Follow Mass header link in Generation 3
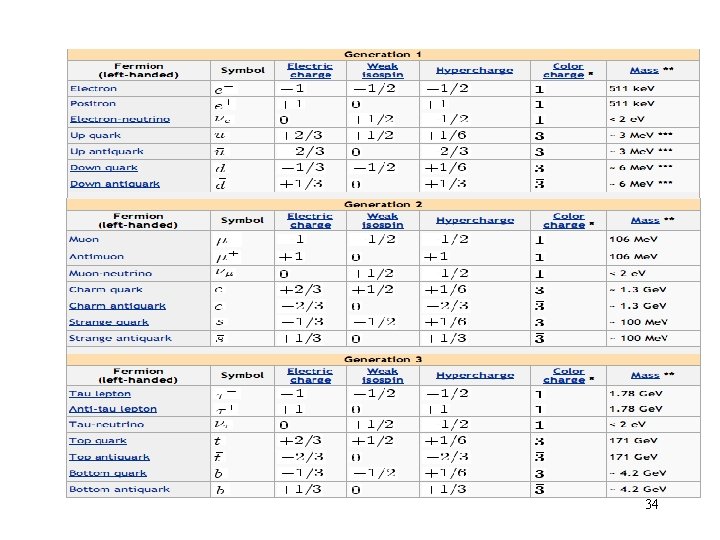This screenshot has height=540, width=720. tap(645, 376)
